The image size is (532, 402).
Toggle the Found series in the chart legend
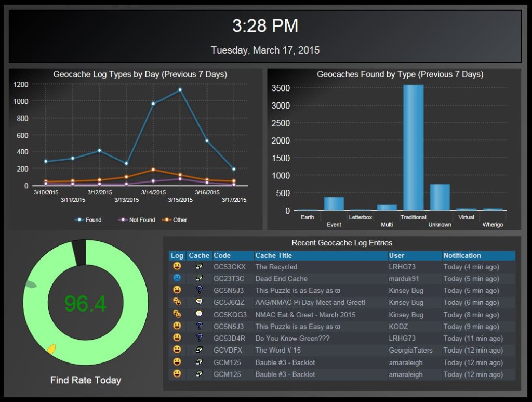(x=88, y=220)
